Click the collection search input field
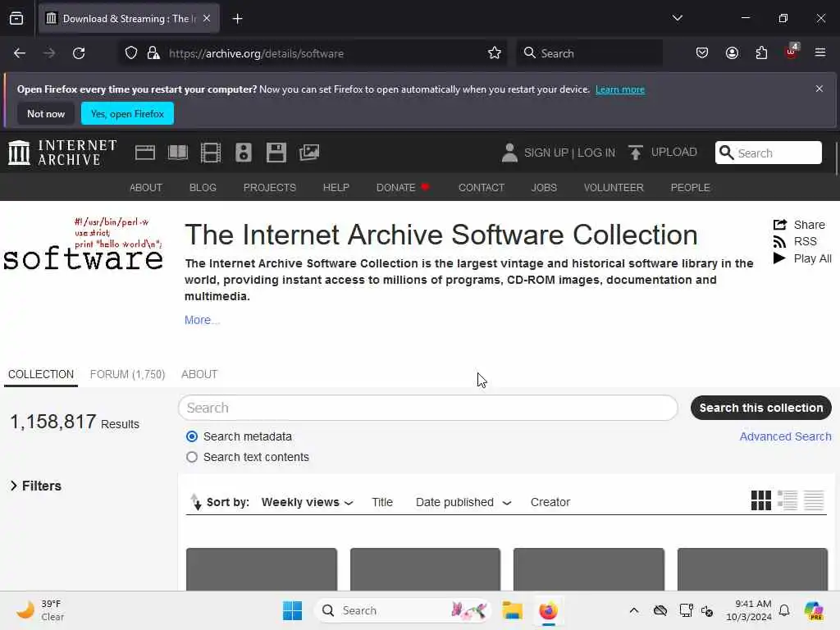Viewport: 840px width, 630px height. click(427, 409)
